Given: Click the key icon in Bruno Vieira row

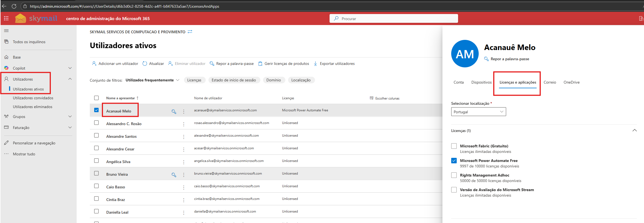Looking at the screenshot, I should (x=174, y=175).
